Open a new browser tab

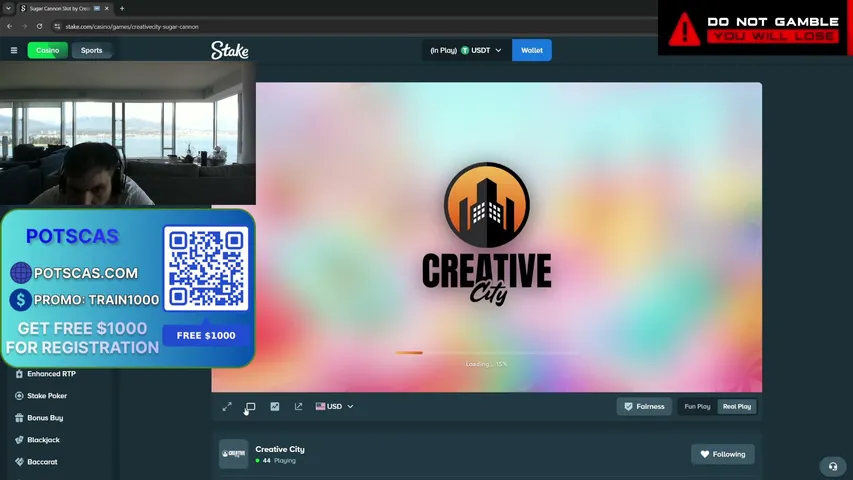coord(122,9)
